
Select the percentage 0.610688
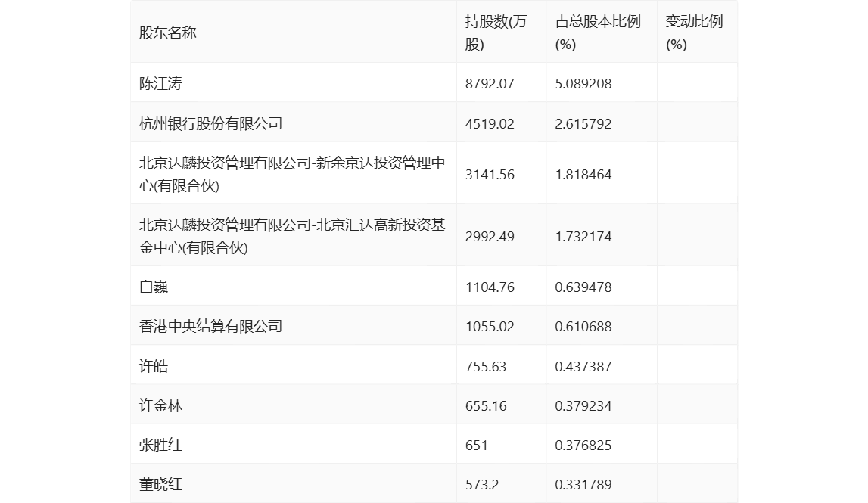(x=583, y=327)
